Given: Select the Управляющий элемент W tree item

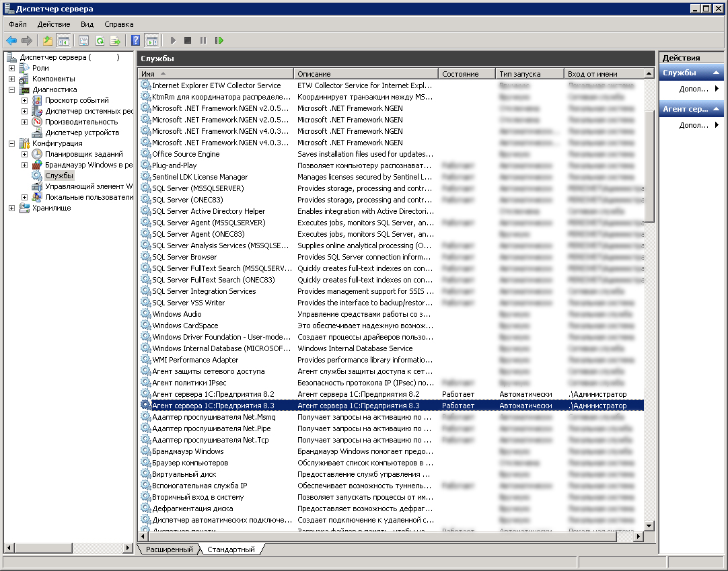Looking at the screenshot, I should pyautogui.click(x=88, y=186).
